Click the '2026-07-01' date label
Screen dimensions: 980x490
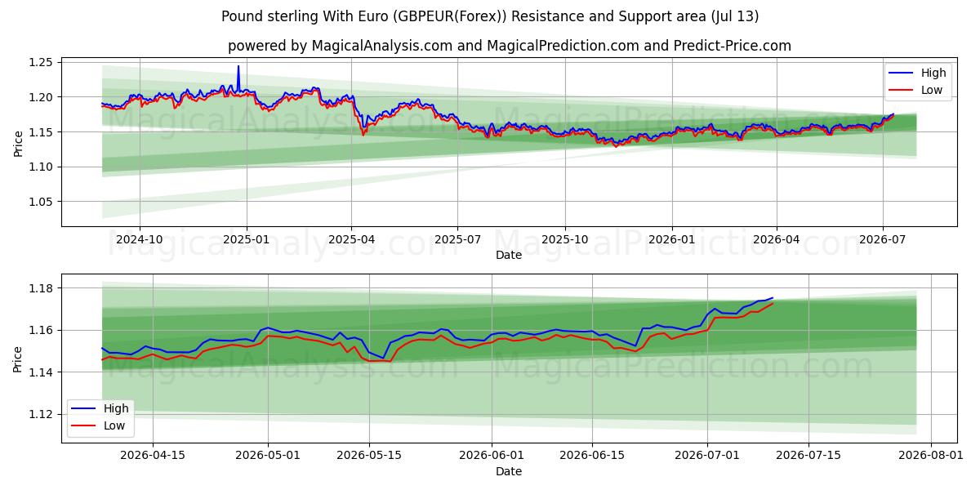709,456
